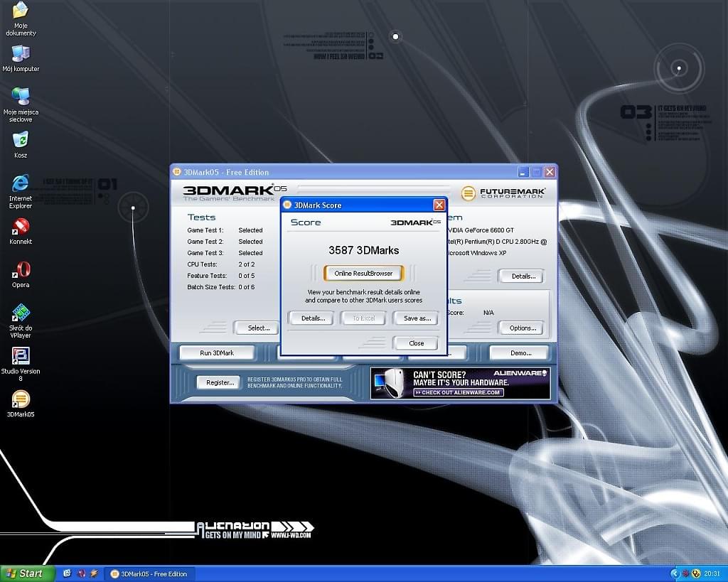This screenshot has width=728, height=582.
Task: Click the N/A score value
Action: 488,313
